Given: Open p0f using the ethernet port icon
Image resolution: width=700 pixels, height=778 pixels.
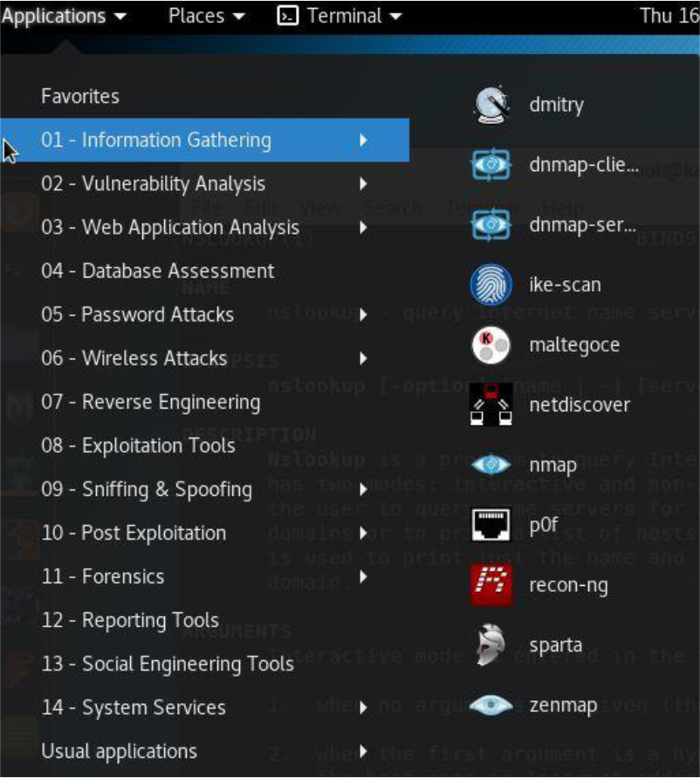Looking at the screenshot, I should (491, 525).
